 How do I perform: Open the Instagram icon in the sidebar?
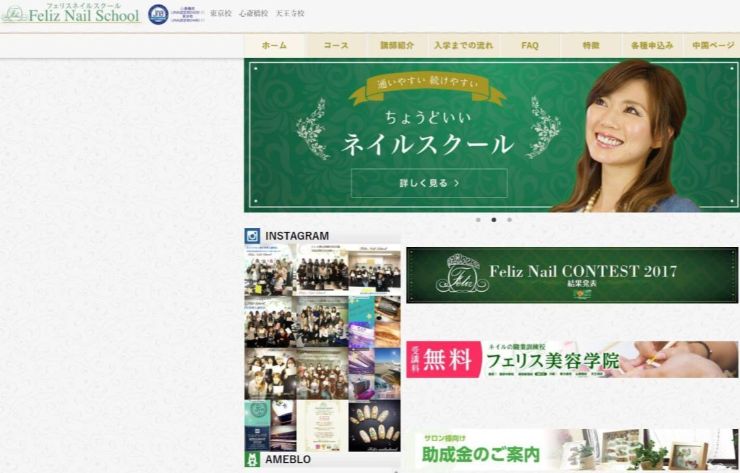click(253, 236)
